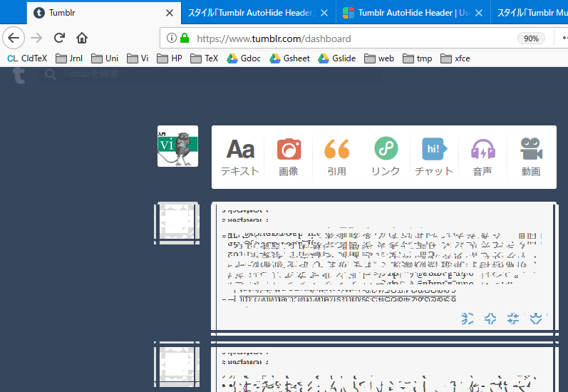This screenshot has width=568, height=392.
Task: Open the tmp bookmarks folder
Action: point(418,58)
